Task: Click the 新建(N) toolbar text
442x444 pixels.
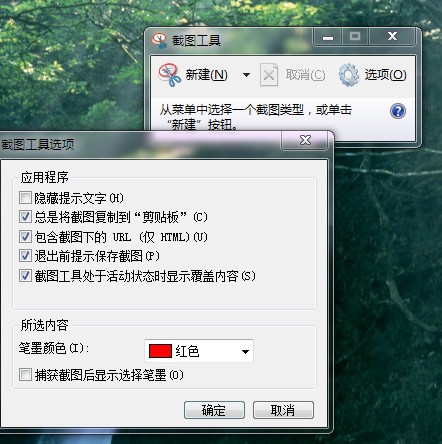Action: coord(207,75)
